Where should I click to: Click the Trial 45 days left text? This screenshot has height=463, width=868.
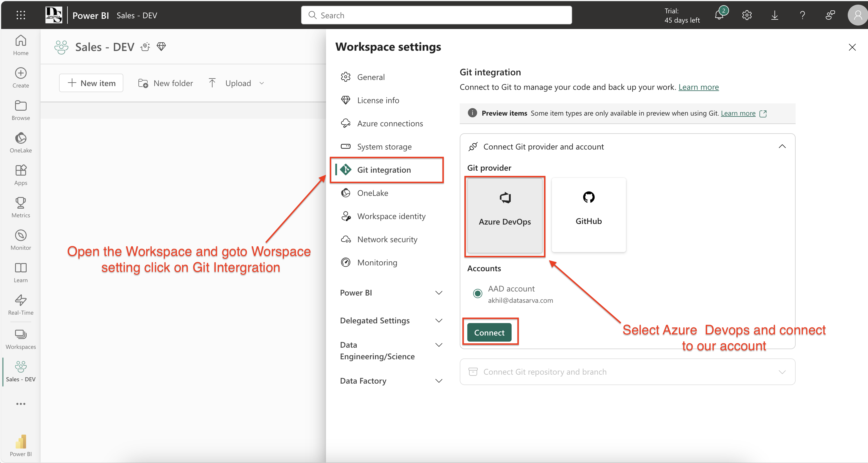pyautogui.click(x=682, y=16)
